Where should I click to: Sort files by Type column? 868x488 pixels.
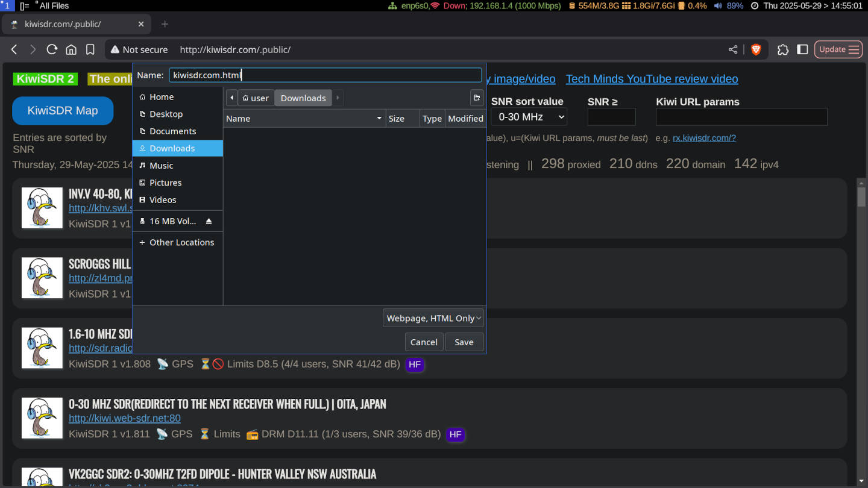point(432,119)
